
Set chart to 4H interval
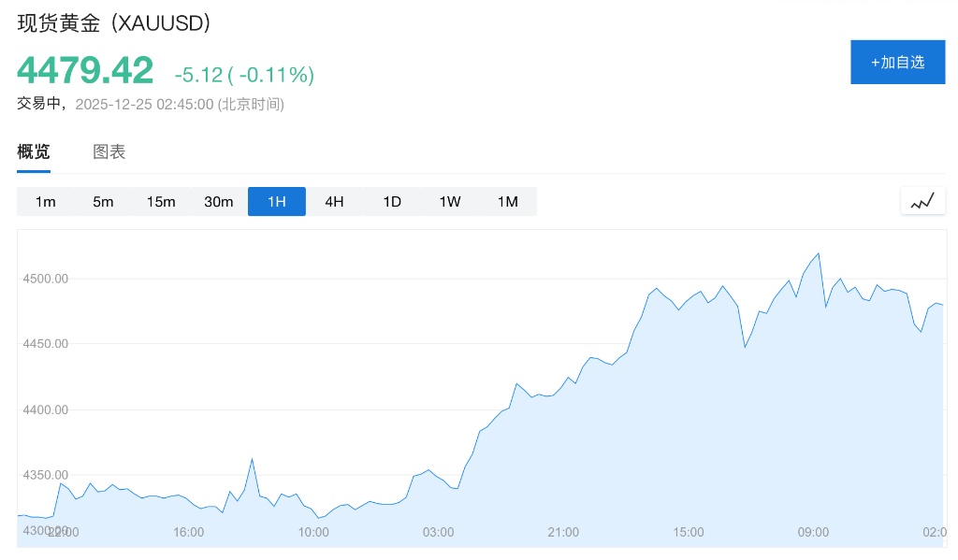334,202
